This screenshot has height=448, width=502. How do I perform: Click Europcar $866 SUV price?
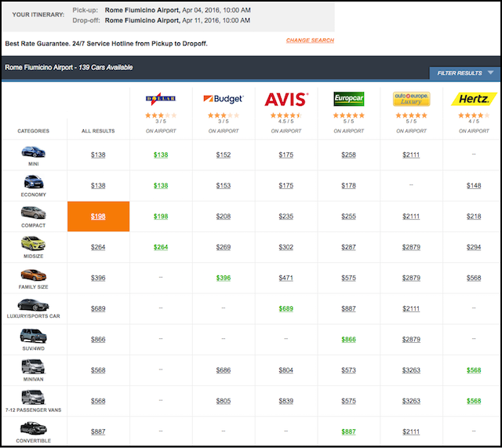click(x=348, y=340)
